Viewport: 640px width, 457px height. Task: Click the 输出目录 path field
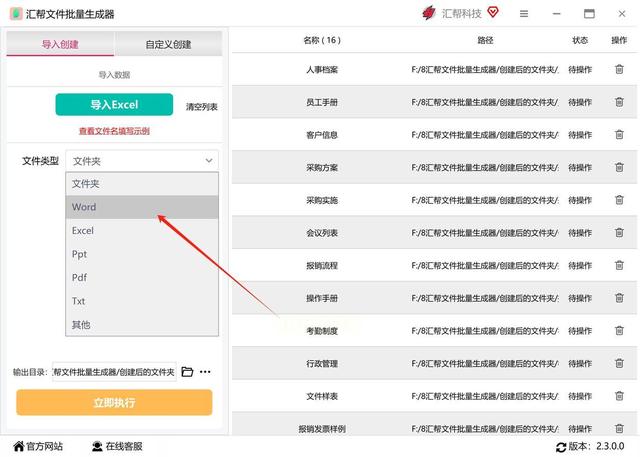[x=114, y=372]
